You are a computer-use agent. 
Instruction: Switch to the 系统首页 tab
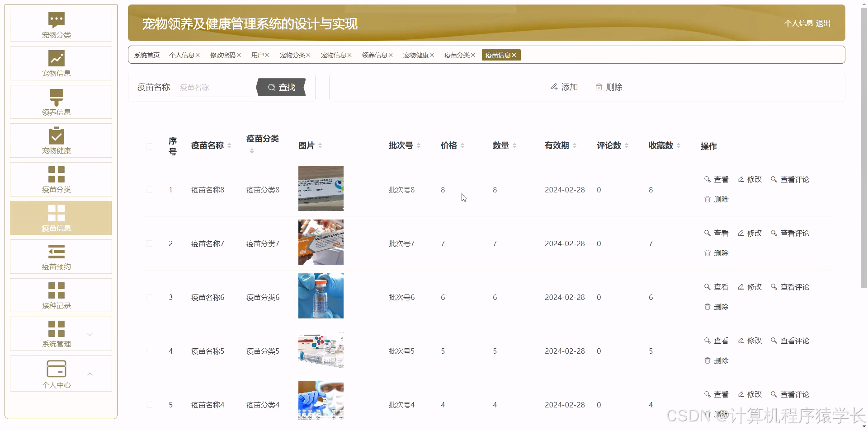(x=147, y=55)
